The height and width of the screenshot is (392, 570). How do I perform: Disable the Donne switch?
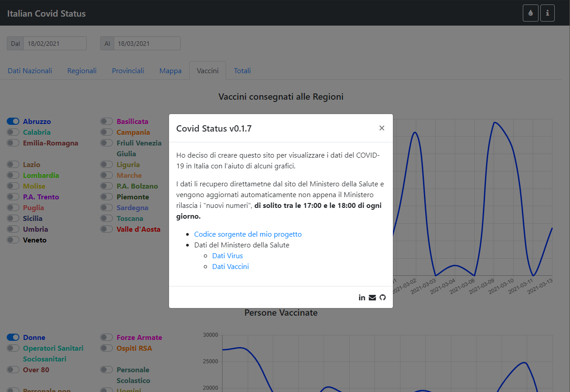[x=13, y=337]
